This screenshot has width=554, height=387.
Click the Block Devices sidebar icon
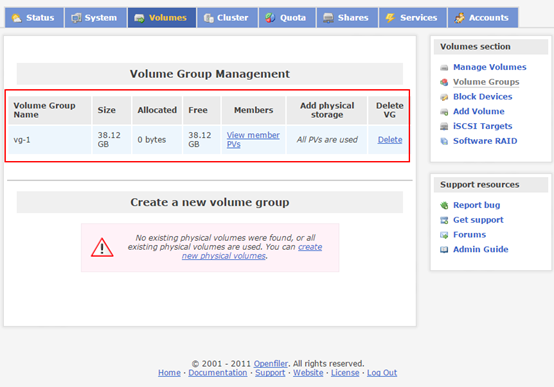[444, 97]
